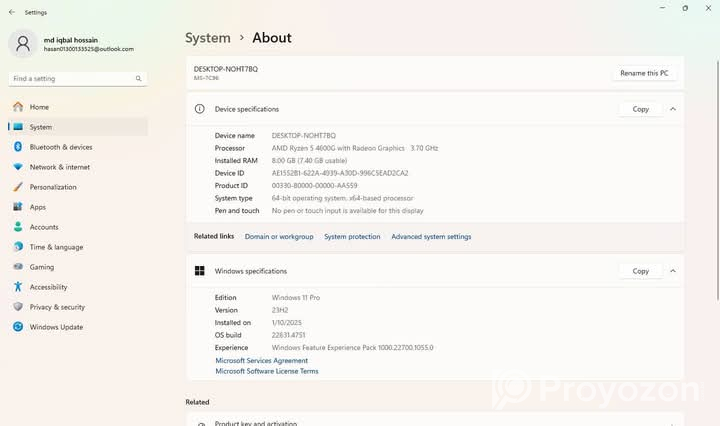Click the DESKTOP-NOHT7BQ PC name header
The image size is (720, 426).
(x=225, y=69)
